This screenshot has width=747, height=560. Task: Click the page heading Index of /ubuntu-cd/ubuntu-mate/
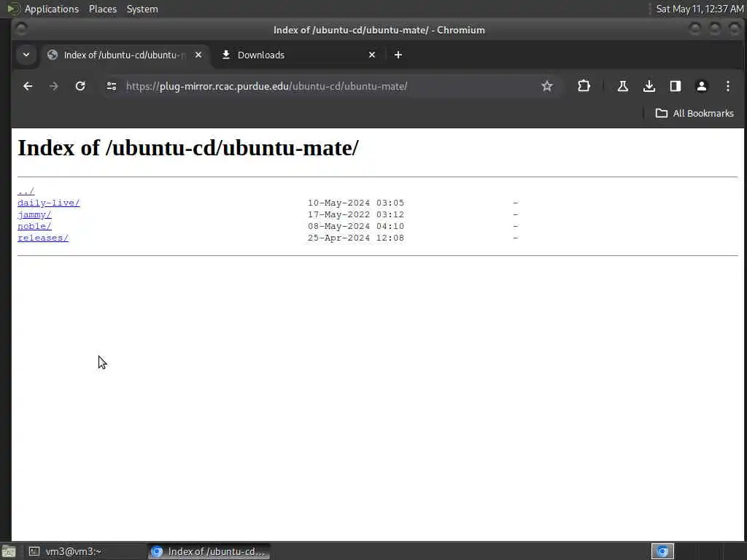(x=188, y=147)
